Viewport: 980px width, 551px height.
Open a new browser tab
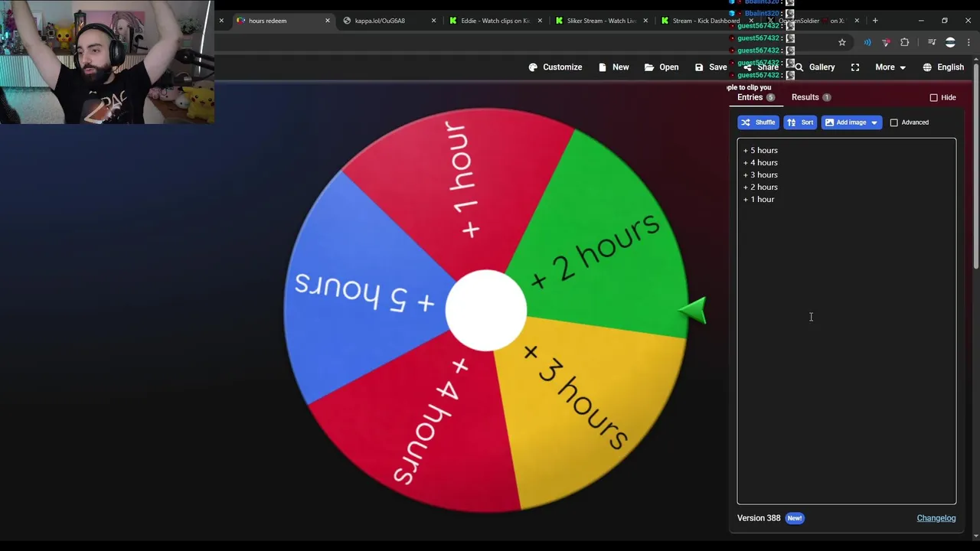coord(875,21)
